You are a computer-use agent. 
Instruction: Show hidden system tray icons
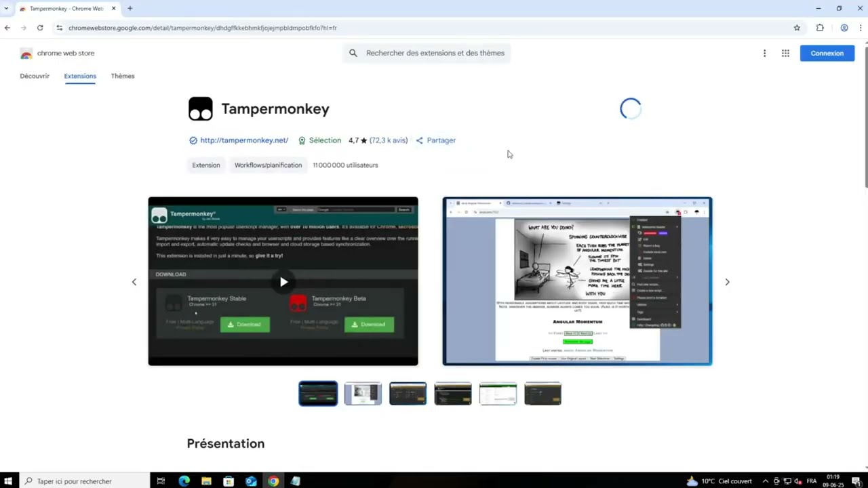tap(766, 481)
